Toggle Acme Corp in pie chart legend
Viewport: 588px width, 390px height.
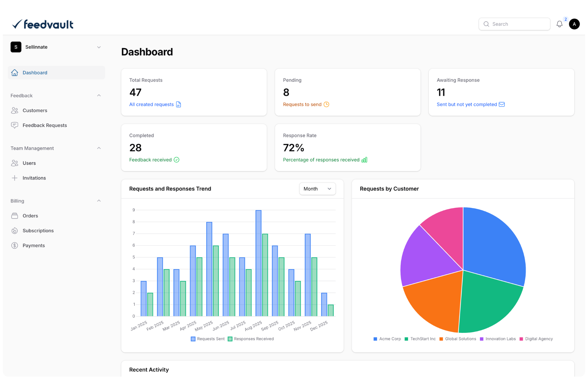click(x=387, y=339)
